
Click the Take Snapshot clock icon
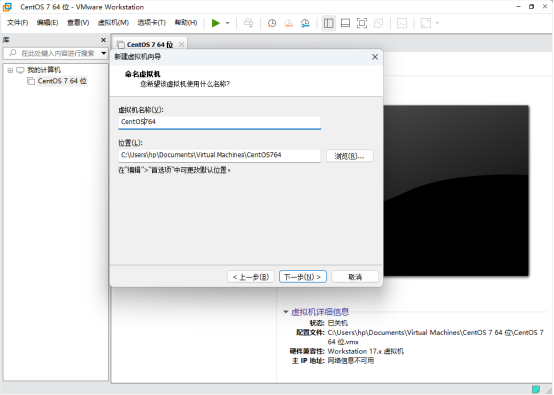click(272, 23)
